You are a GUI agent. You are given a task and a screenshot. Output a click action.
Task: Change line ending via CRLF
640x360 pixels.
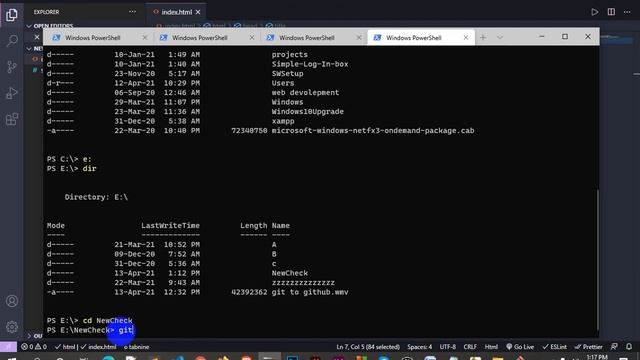pos(470,347)
